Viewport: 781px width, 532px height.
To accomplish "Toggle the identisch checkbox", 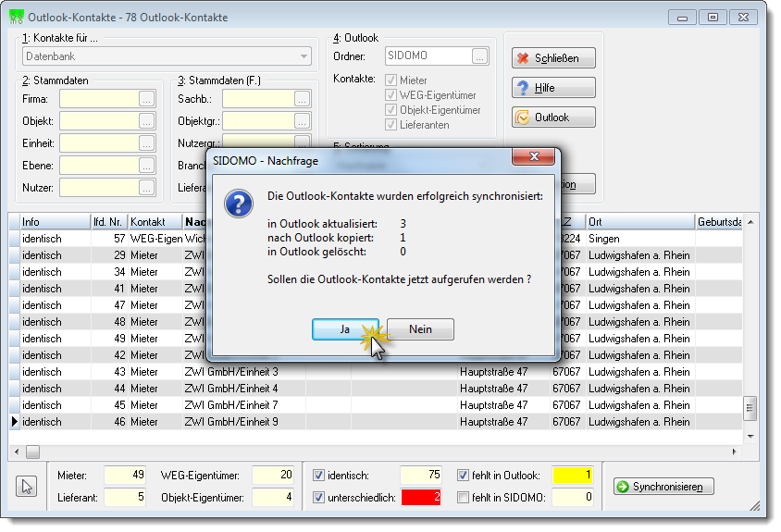I will tap(318, 476).
